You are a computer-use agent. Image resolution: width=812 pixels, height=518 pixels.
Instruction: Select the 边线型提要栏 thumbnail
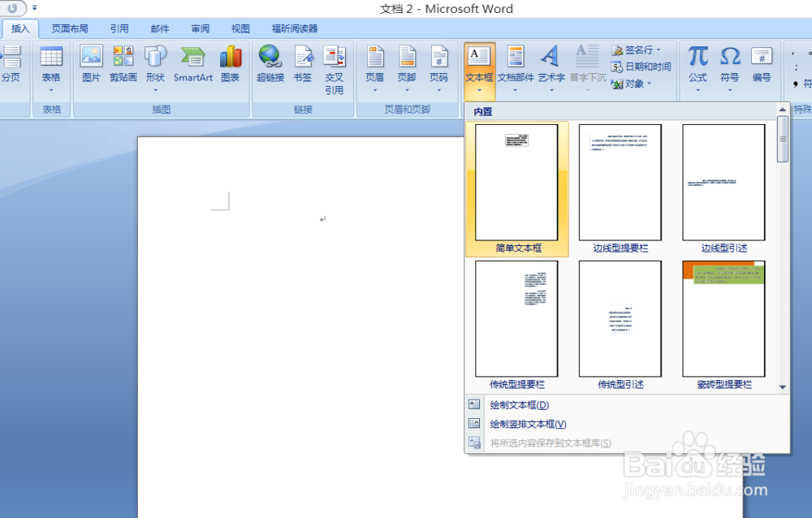(x=620, y=189)
